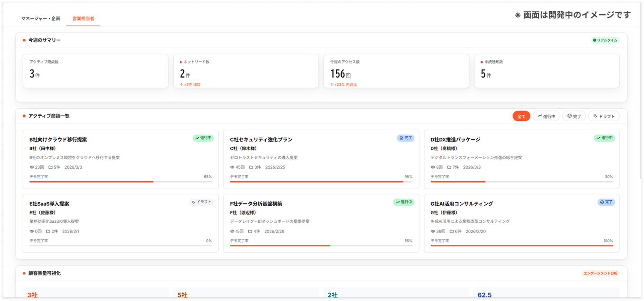Click eye view-count icon on B社 card
Viewport: 644px width, 301px height.
pyautogui.click(x=32, y=167)
